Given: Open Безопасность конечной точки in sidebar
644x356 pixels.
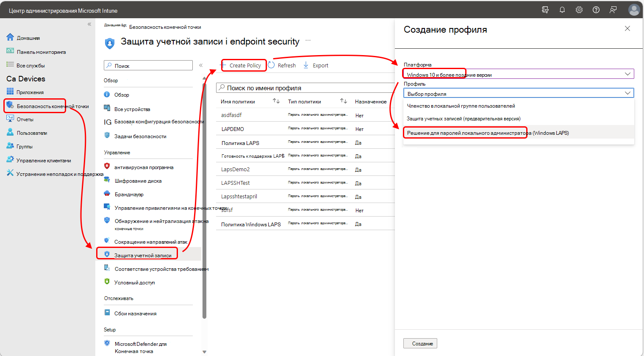Looking at the screenshot, I should click(x=47, y=106).
